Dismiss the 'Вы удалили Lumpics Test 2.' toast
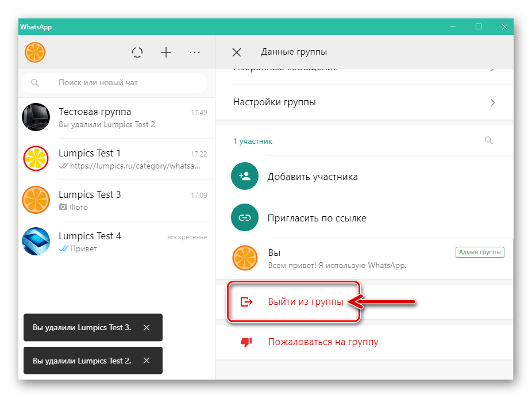This screenshot has width=532, height=398. point(147,360)
